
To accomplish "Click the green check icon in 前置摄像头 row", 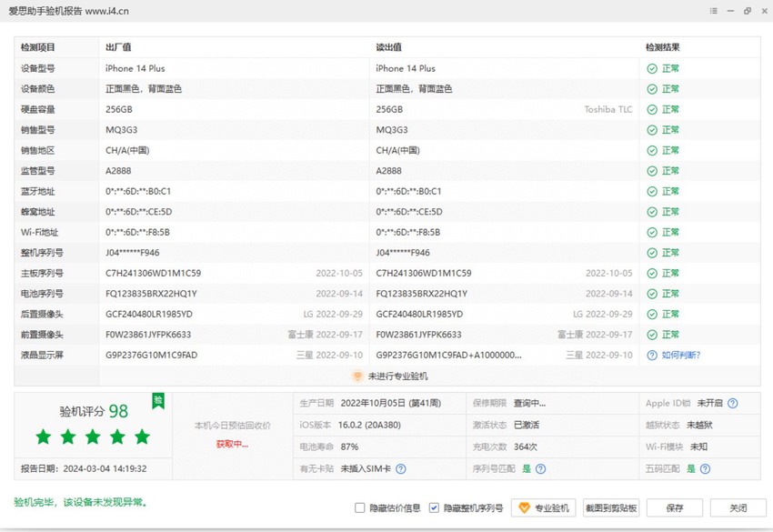I will 652,335.
